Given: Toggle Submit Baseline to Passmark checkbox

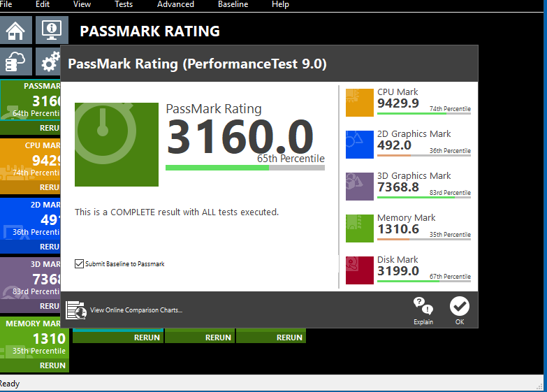Looking at the screenshot, I should tap(79, 263).
